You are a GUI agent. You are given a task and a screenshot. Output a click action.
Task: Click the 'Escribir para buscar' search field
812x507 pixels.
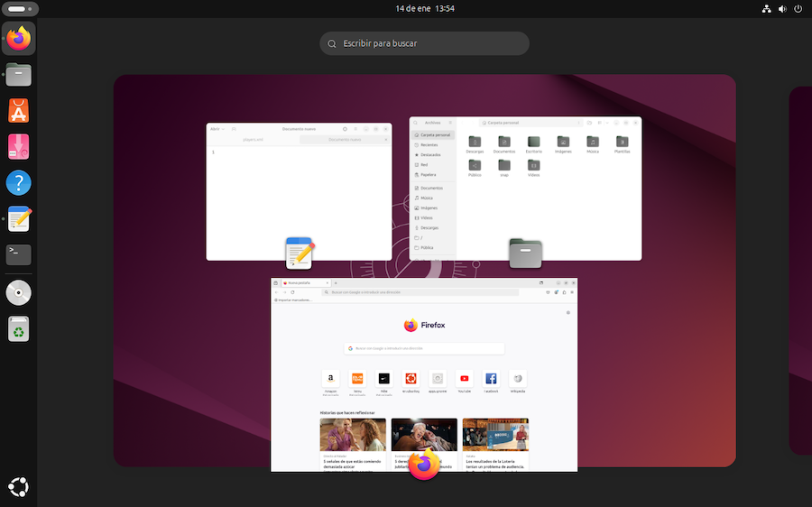coord(424,43)
